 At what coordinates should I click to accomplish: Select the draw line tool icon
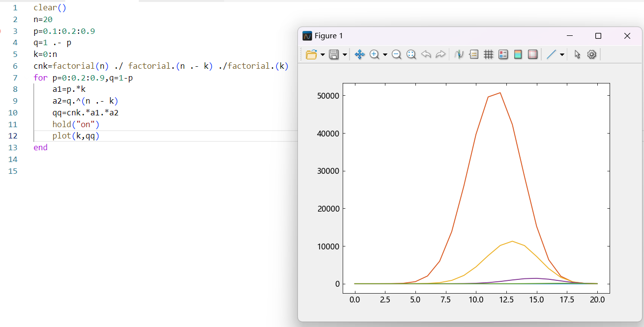click(551, 54)
